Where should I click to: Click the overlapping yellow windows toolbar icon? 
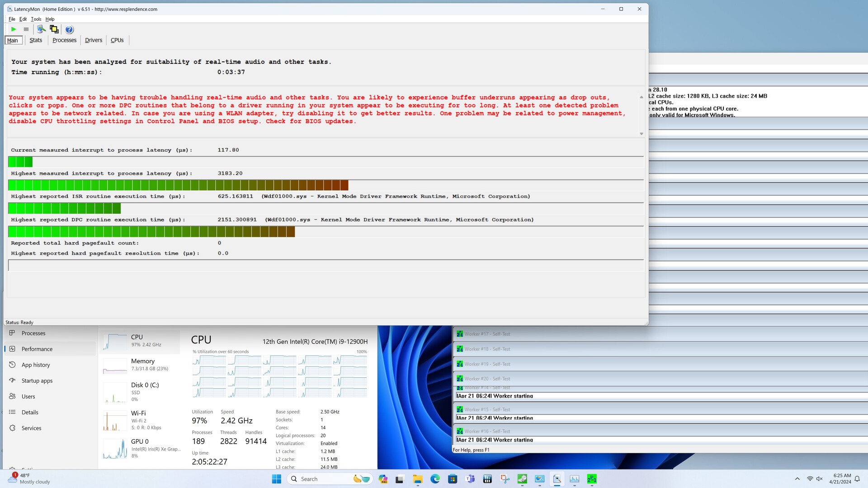coord(54,29)
